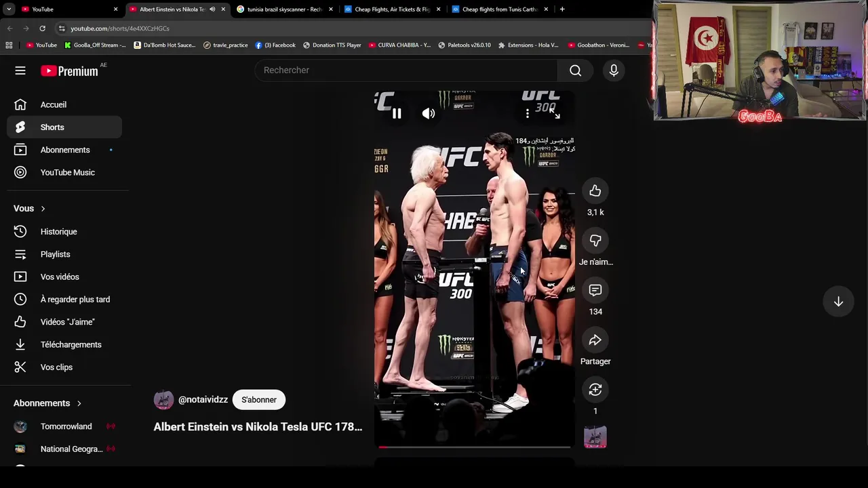Open the comments with 134 count
Screen dimensions: 868x488
click(x=595, y=290)
